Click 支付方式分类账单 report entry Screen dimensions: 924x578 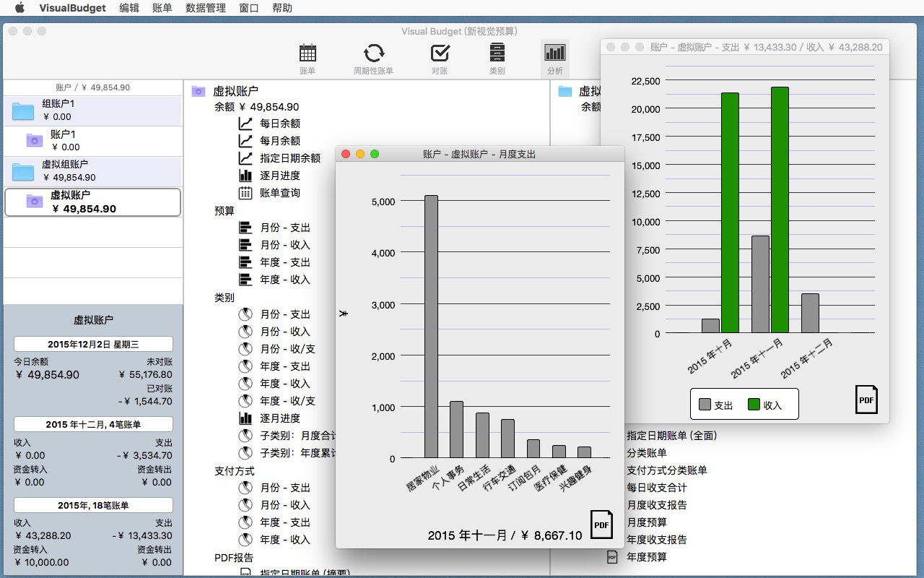pos(667,470)
